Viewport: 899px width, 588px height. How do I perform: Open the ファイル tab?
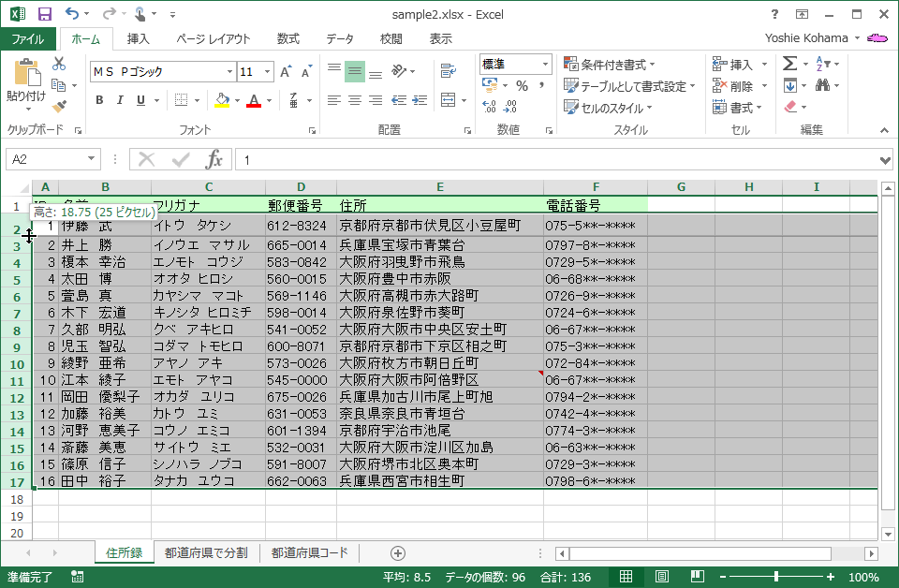point(28,38)
